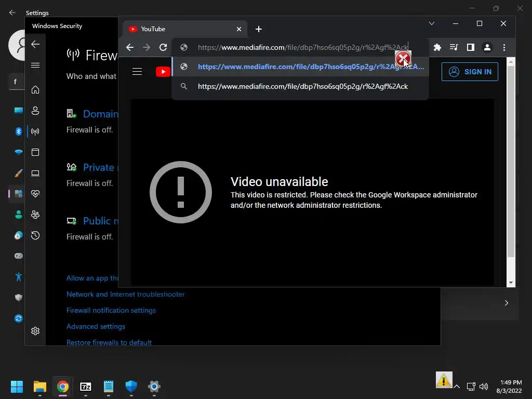Viewport: 532px width, 399px height.
Task: Open Network wifi category in Settings sidebar
Action: point(19,152)
